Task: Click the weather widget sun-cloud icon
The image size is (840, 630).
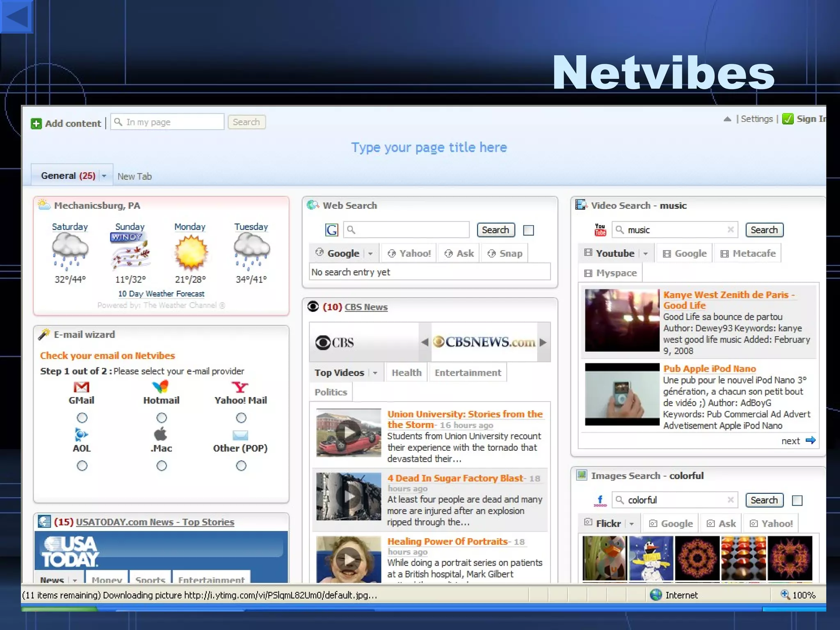Action: (x=44, y=204)
